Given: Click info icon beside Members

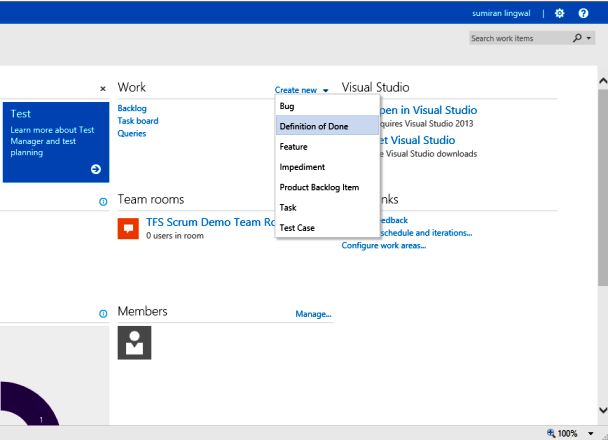Looking at the screenshot, I should click(x=103, y=314).
